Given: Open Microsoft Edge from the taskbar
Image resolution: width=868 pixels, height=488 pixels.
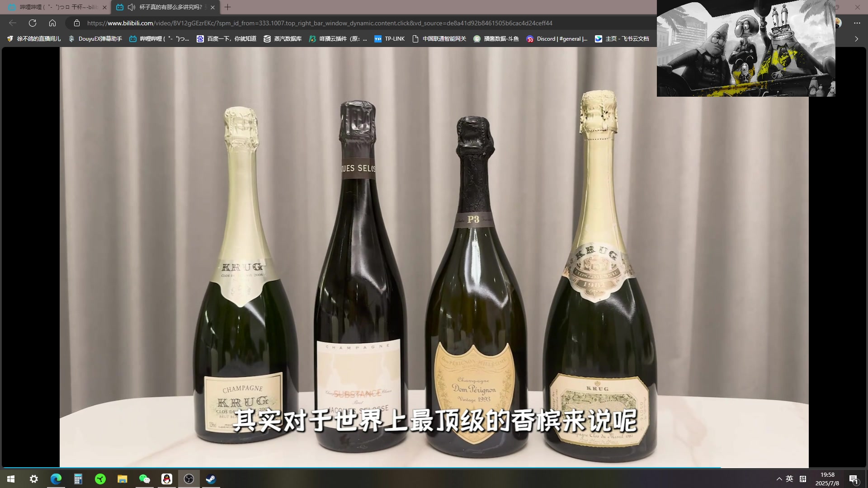Looking at the screenshot, I should coord(56,479).
